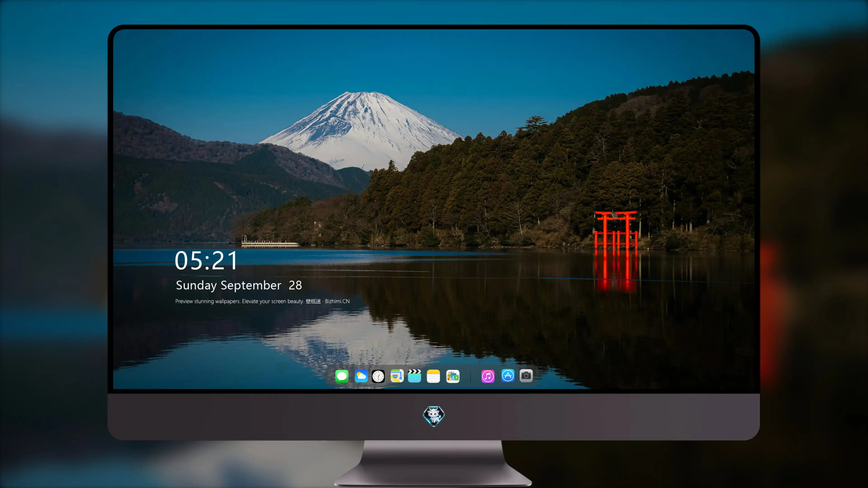Image resolution: width=868 pixels, height=488 pixels.
Task: Launch the Maps app from the dock
Action: 397,376
